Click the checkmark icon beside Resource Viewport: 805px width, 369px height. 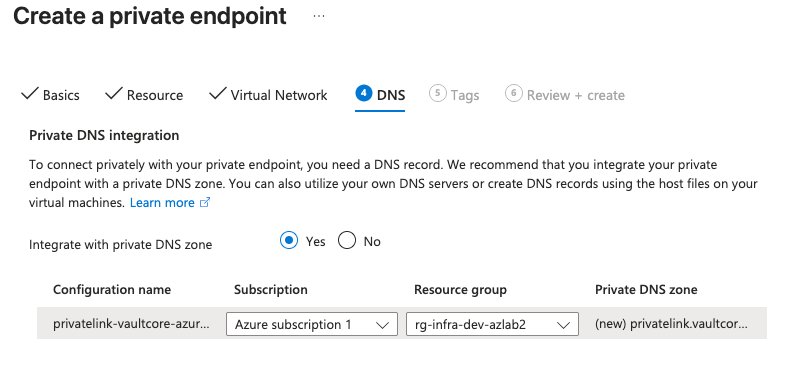[113, 93]
